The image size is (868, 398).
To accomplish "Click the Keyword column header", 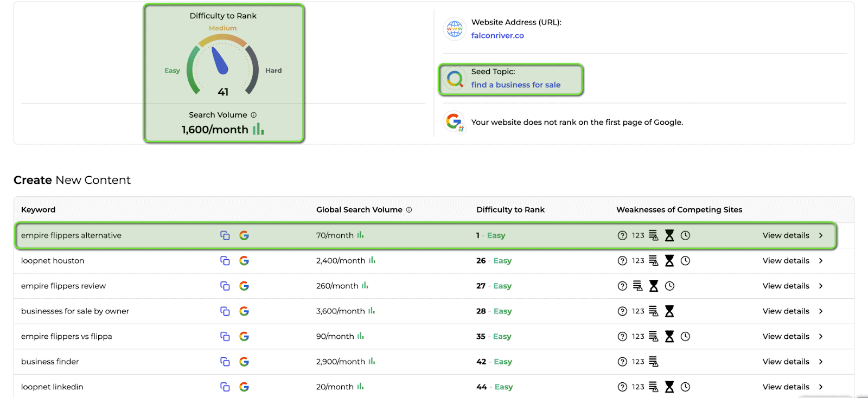I will tap(38, 210).
